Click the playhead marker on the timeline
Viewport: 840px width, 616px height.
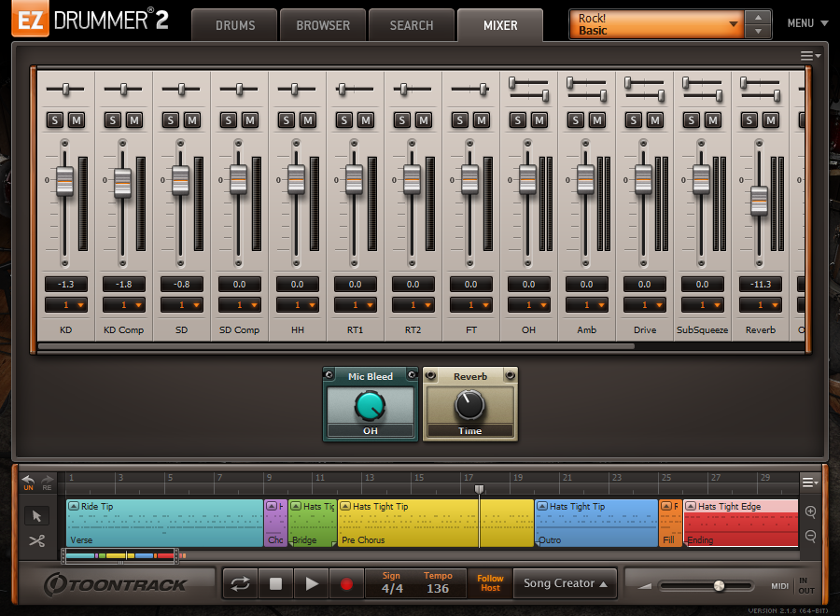click(x=480, y=489)
